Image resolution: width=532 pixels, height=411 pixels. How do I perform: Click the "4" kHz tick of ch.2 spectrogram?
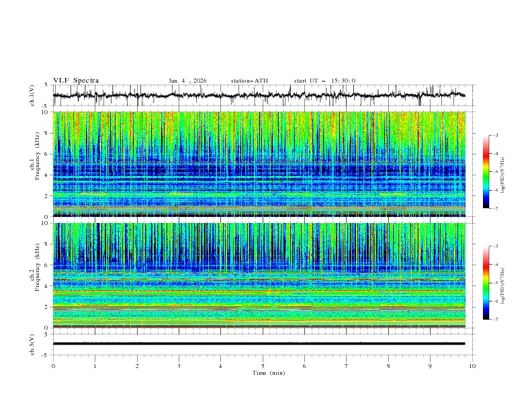pos(46,286)
